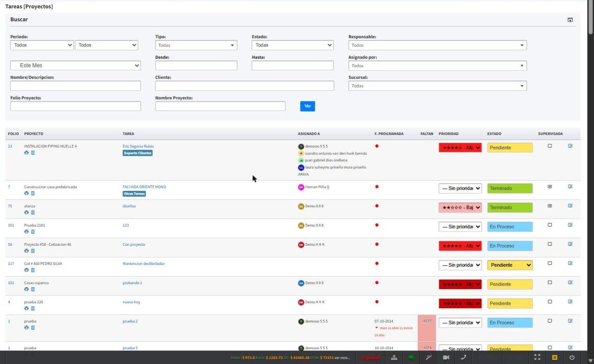The width and height of the screenshot is (594, 364).
Task: Expand the Responsable dropdown
Action: [438, 45]
